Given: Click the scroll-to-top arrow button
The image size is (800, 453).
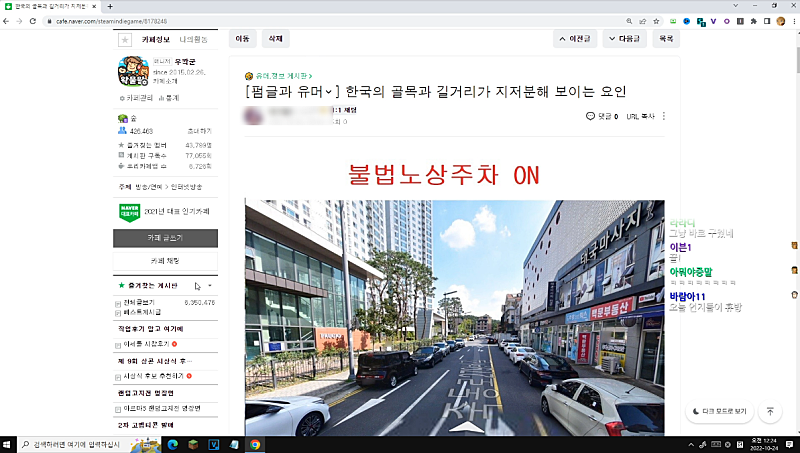Looking at the screenshot, I should coord(769,411).
